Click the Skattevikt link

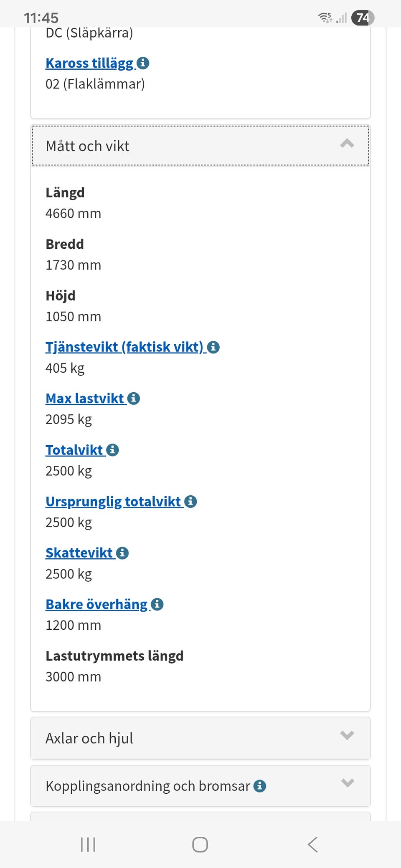(x=79, y=553)
